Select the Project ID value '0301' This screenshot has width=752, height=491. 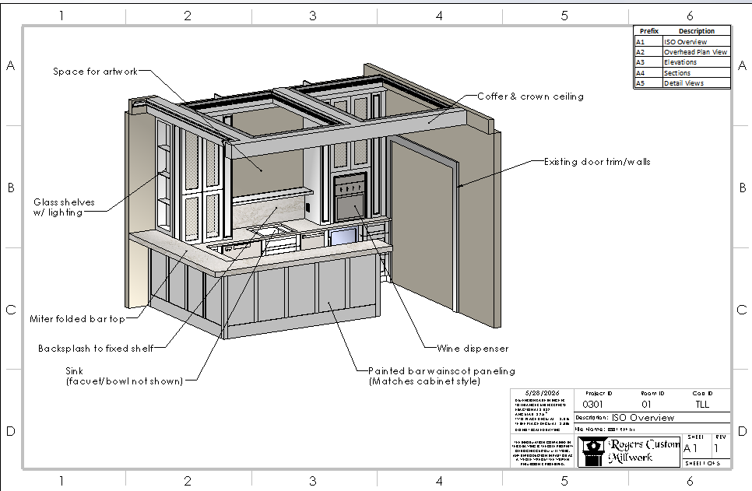tap(593, 404)
